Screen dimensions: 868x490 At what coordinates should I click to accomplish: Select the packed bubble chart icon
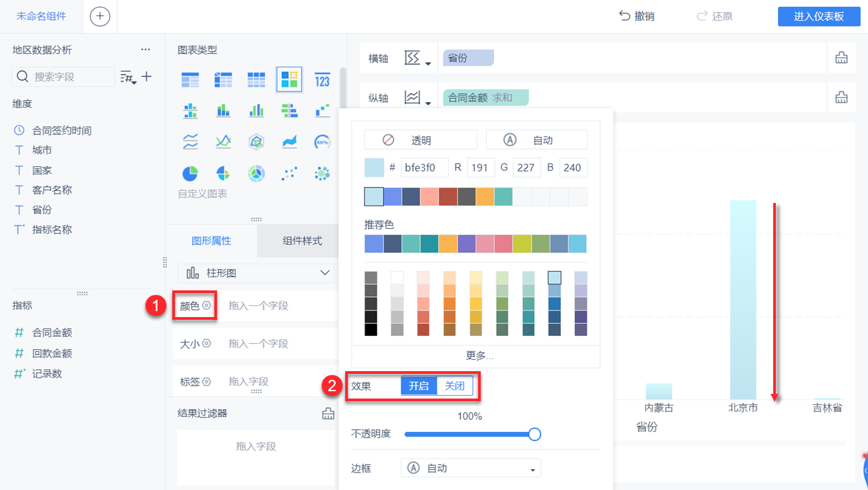pyautogui.click(x=322, y=174)
